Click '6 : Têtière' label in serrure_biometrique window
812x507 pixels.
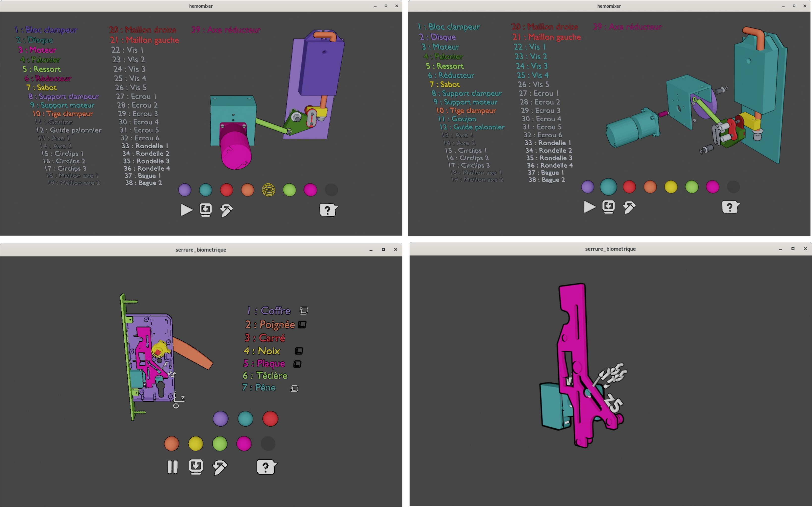[265, 376]
